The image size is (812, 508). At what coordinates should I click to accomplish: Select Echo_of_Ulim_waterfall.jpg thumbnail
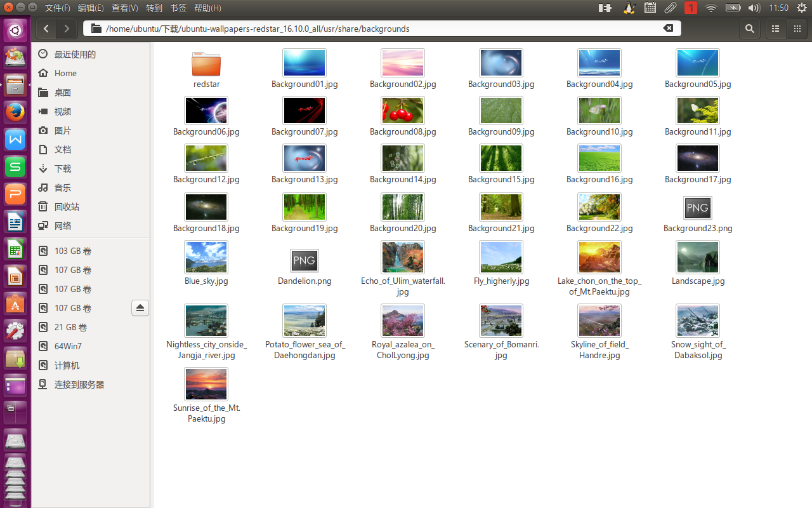403,257
